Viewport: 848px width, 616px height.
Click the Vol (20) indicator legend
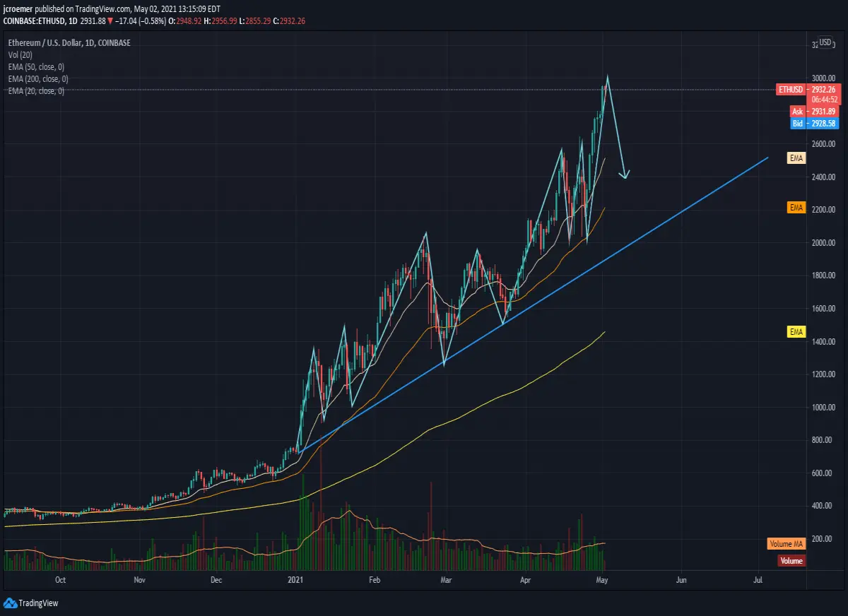pyautogui.click(x=20, y=55)
